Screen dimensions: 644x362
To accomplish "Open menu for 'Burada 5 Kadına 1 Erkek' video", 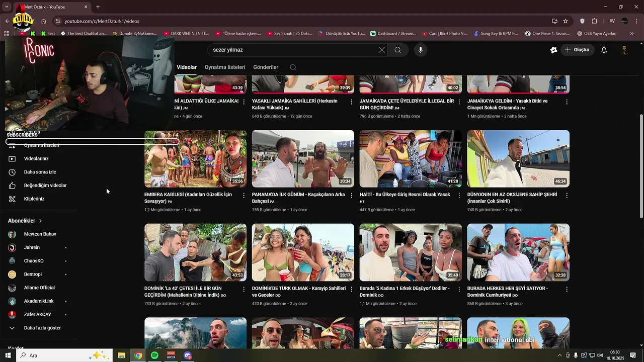I will coord(459,289).
